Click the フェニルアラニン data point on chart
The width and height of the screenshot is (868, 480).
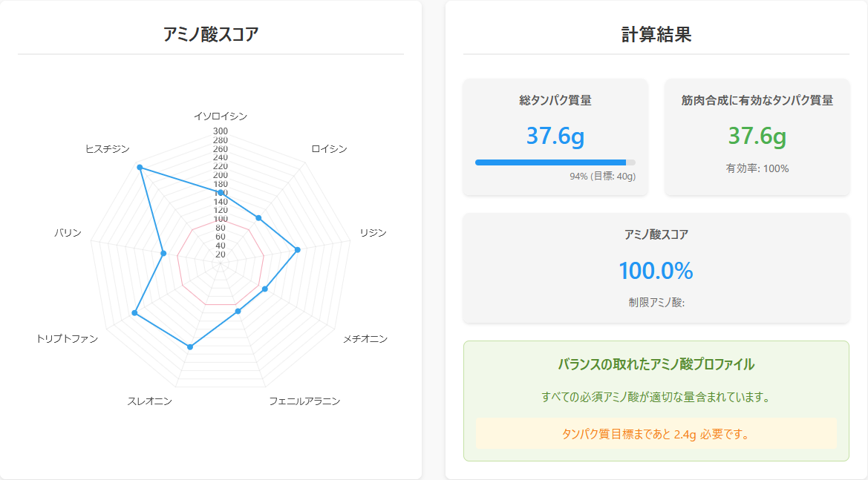238,312
